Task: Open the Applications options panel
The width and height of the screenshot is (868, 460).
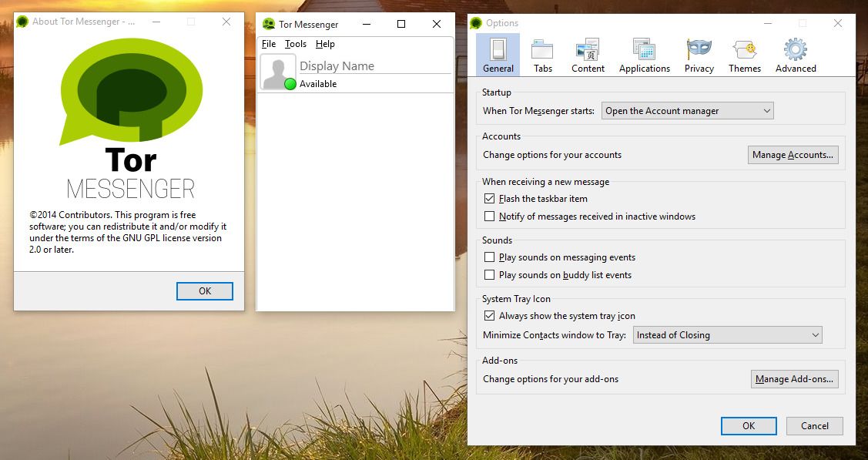Action: pos(644,52)
